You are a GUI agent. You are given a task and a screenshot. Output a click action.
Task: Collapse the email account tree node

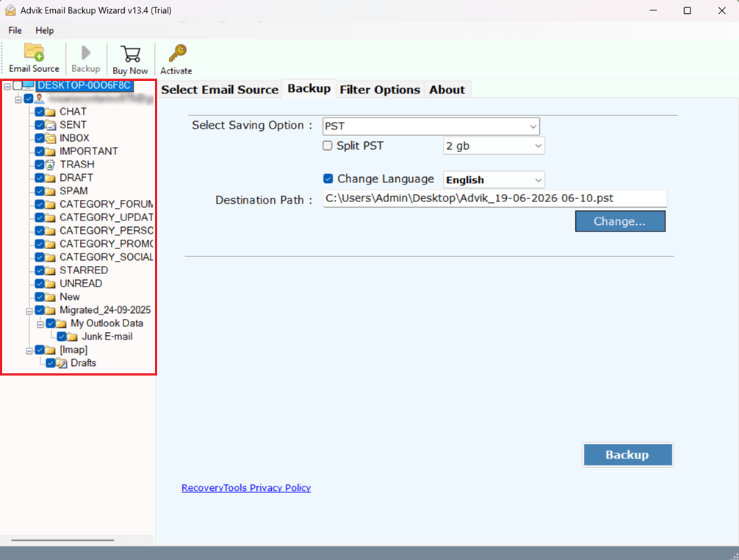[x=18, y=99]
